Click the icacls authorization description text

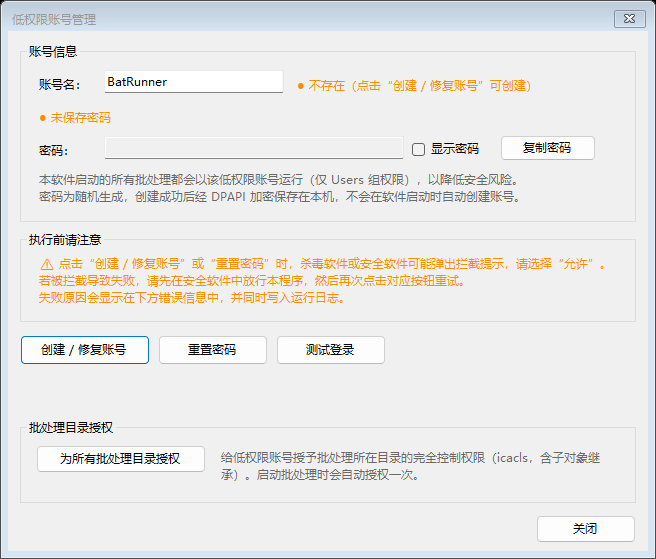(410, 466)
